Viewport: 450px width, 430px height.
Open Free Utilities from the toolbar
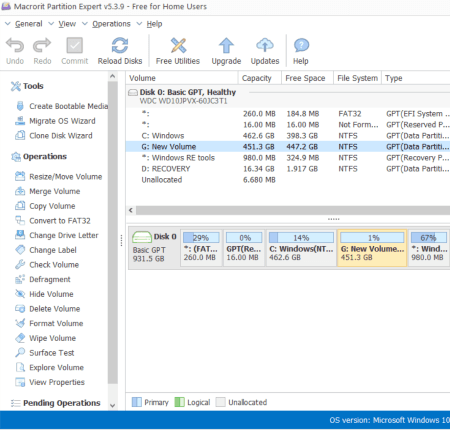pos(178,51)
